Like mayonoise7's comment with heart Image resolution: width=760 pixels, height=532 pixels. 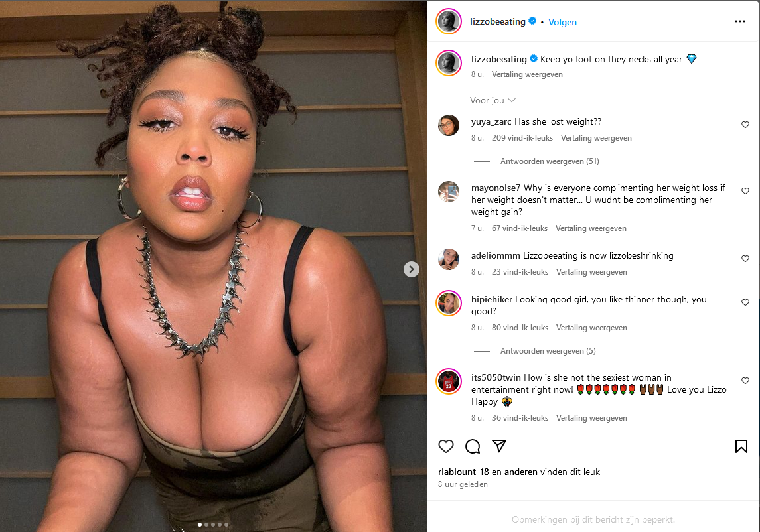tap(745, 192)
